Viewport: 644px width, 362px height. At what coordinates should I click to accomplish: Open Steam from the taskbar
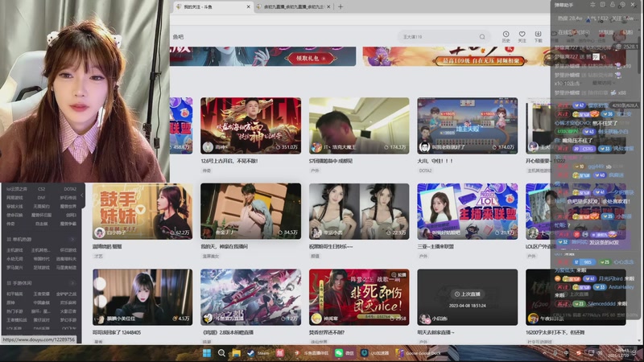point(258,353)
